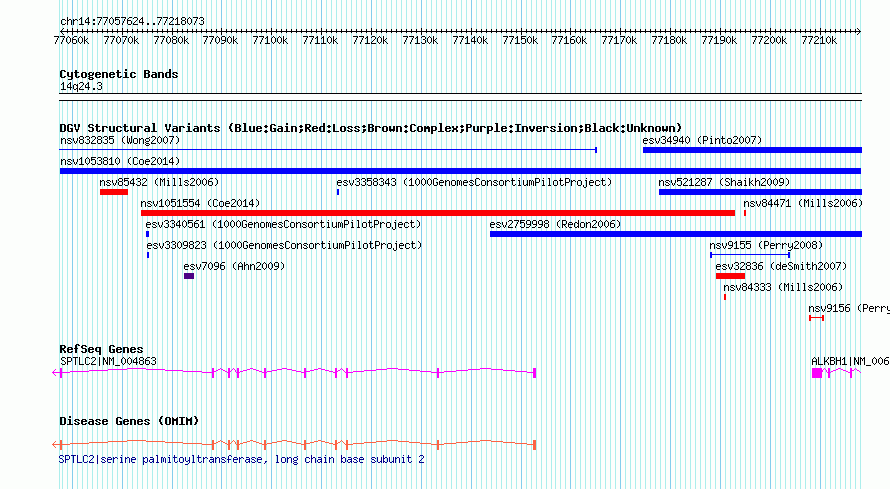Click the nsv1051554 (Coe2014) label
This screenshot has width=890, height=489.
click(x=200, y=203)
